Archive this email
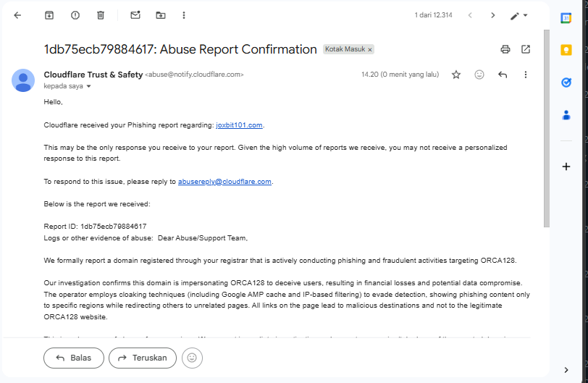Viewport: 588px width, 383px height. coord(49,15)
